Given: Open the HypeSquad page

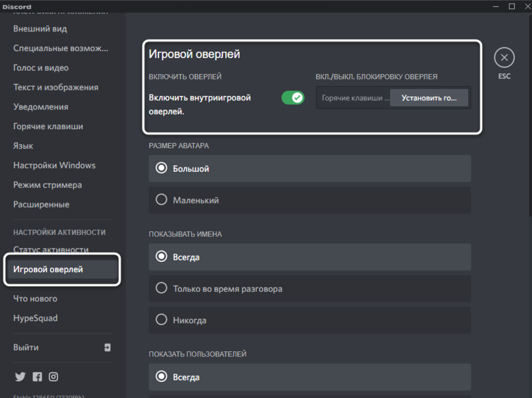Looking at the screenshot, I should [35, 318].
